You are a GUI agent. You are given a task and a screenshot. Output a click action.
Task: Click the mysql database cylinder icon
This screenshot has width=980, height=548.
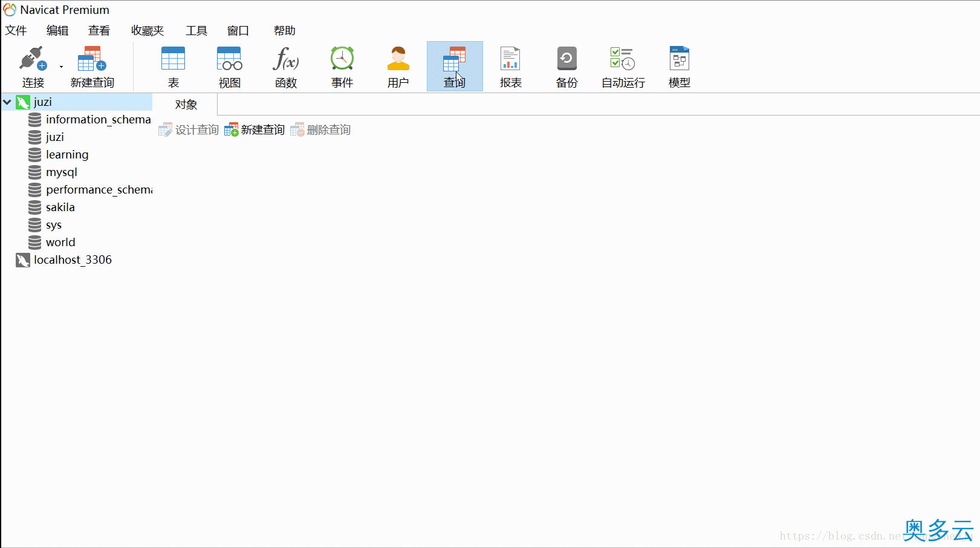click(35, 172)
